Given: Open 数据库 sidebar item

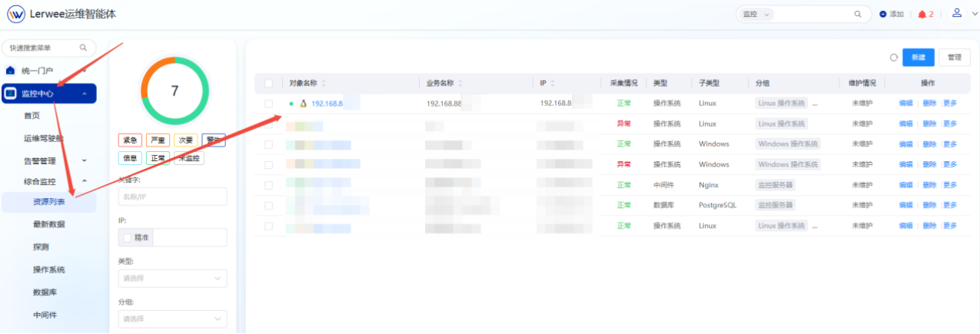Looking at the screenshot, I should click(x=45, y=293).
